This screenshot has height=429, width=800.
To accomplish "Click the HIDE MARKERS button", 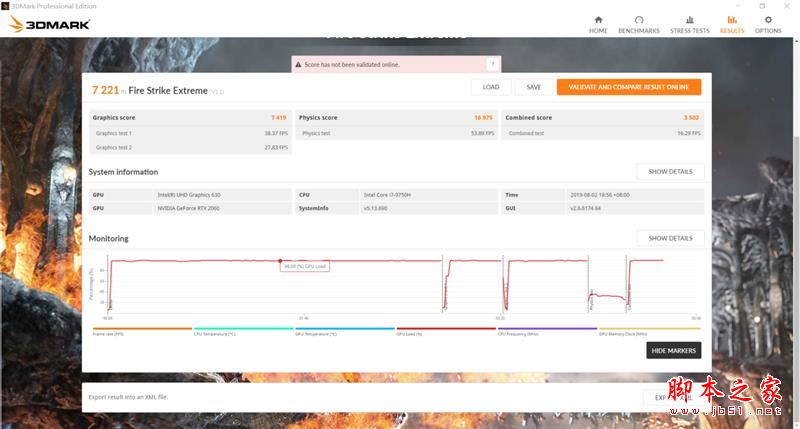I will tap(673, 350).
